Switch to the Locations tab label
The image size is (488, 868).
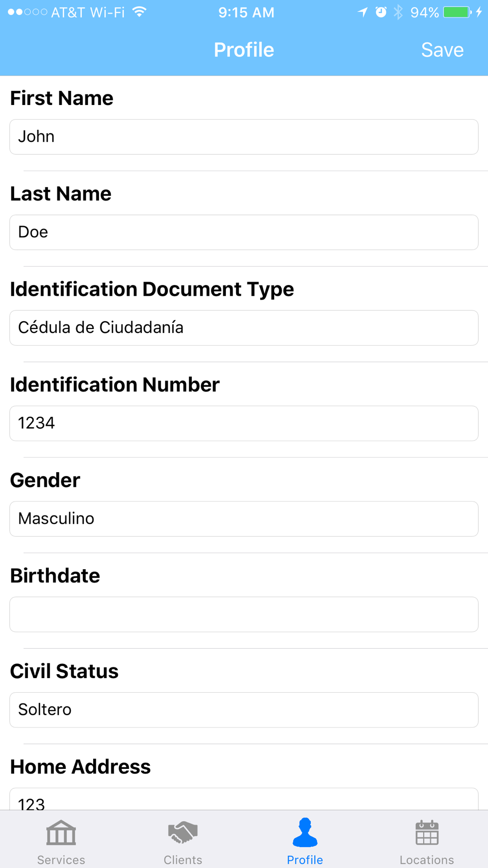pos(427,860)
